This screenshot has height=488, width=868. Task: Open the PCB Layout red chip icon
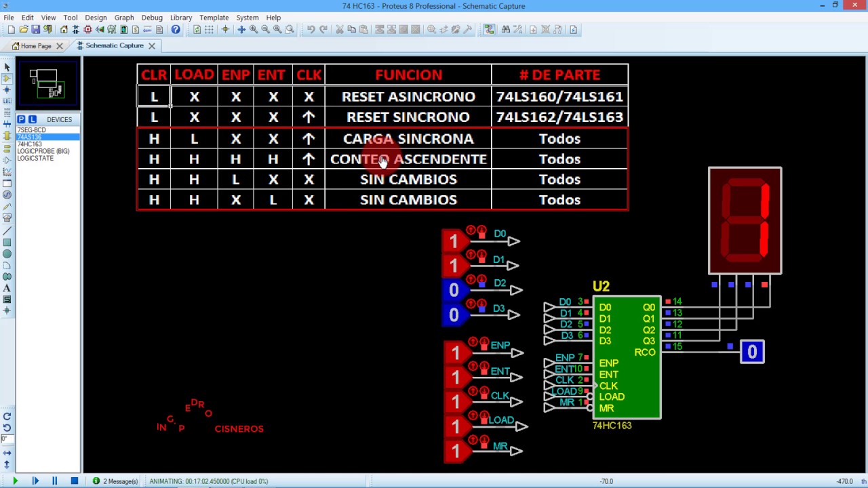87,30
